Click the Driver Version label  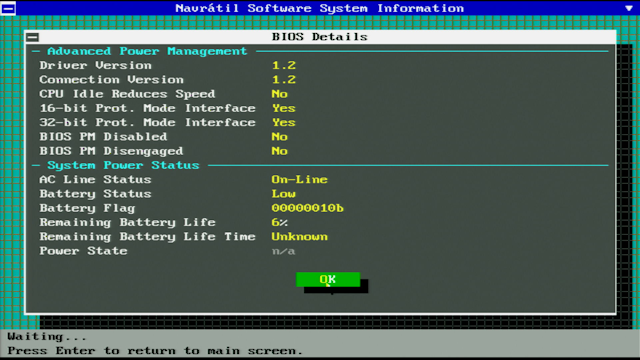(96, 66)
